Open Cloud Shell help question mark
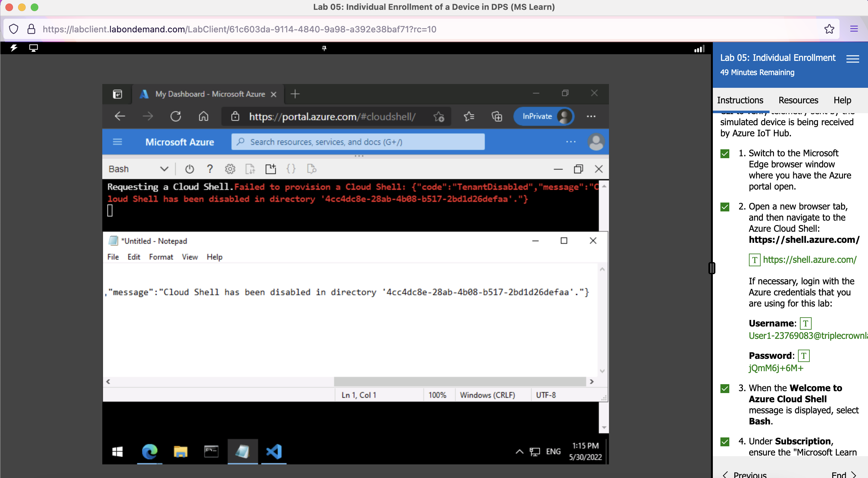 [x=210, y=169]
